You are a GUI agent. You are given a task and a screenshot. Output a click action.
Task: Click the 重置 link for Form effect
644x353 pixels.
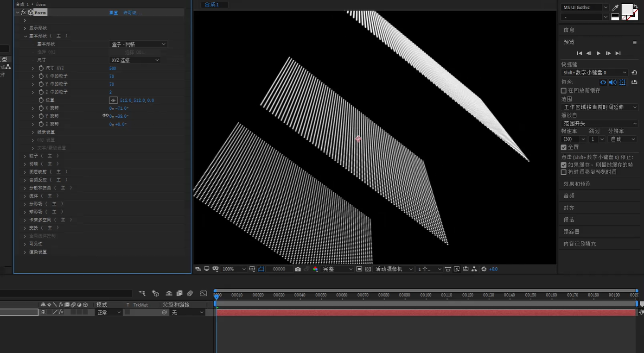point(113,13)
